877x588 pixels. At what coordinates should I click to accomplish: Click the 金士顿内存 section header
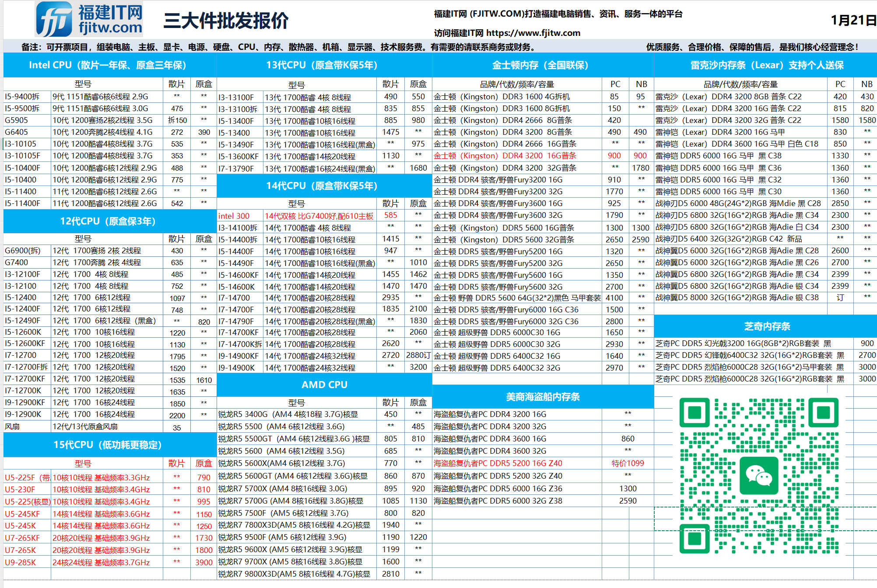coord(540,65)
